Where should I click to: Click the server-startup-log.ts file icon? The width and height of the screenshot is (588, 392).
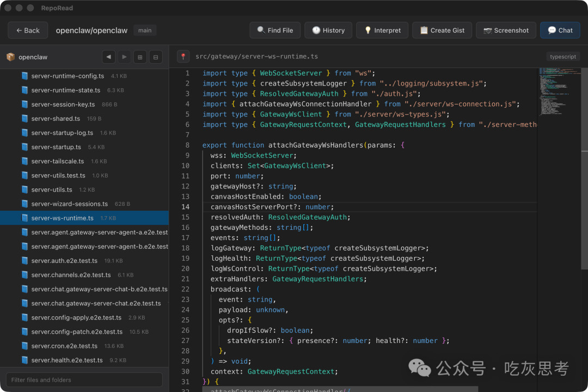(x=24, y=133)
